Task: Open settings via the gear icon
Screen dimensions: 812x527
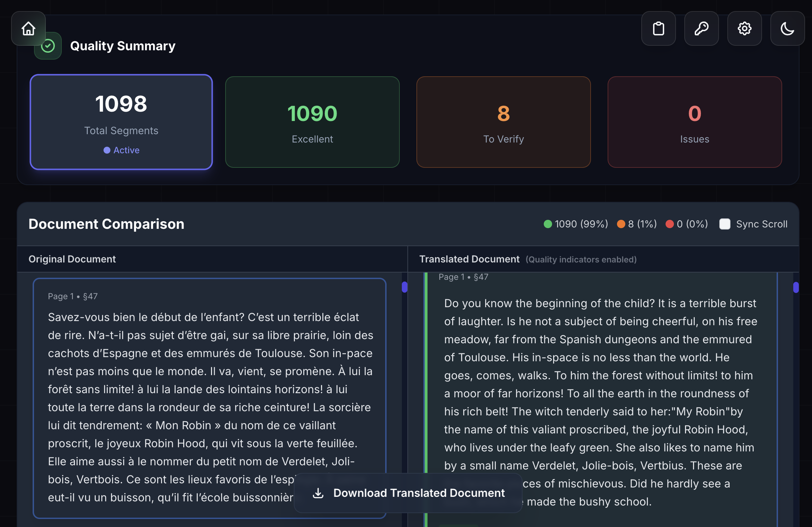Action: click(744, 28)
